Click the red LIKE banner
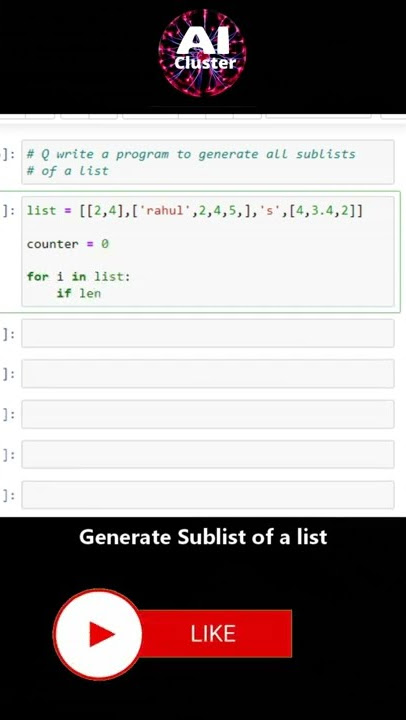Screen dimensions: 406x720 [215, 633]
